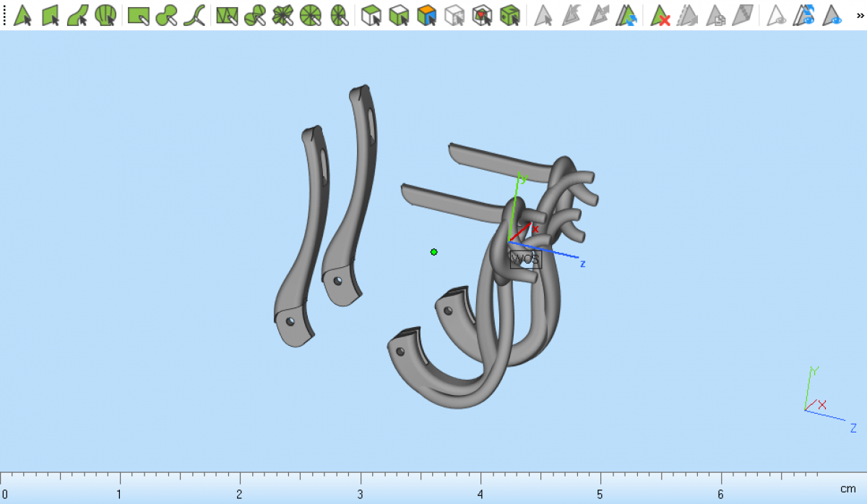867x504 pixels.
Task: Select the white cube with cursor icon
Action: [371, 15]
